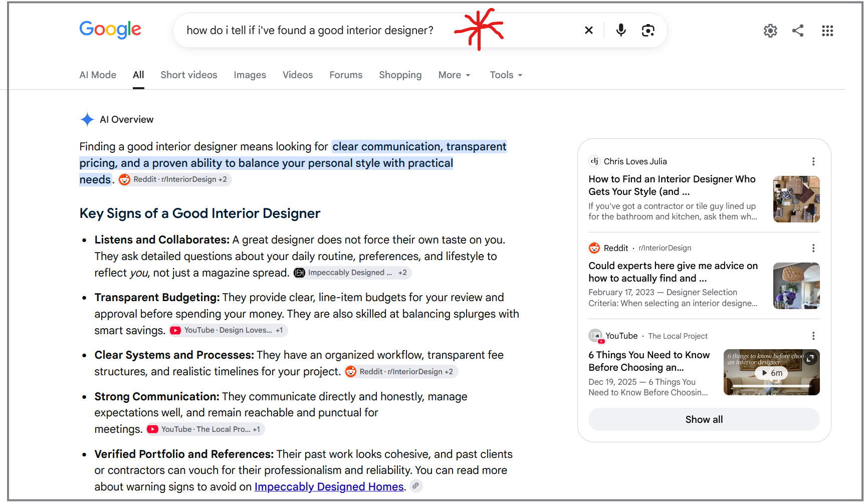Click Reddit favicon in sidebar card
Screen dimensions: 864x504
(594, 248)
